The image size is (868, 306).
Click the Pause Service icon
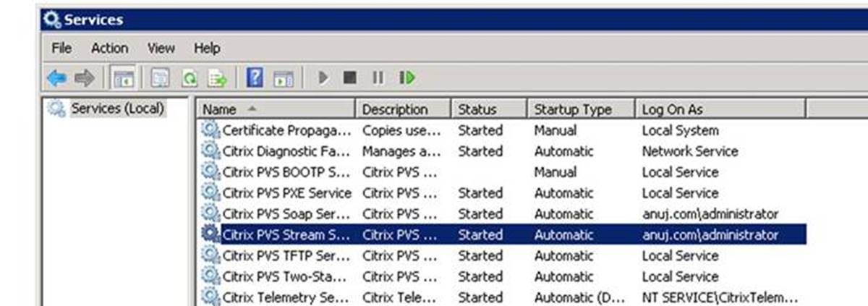coord(378,77)
